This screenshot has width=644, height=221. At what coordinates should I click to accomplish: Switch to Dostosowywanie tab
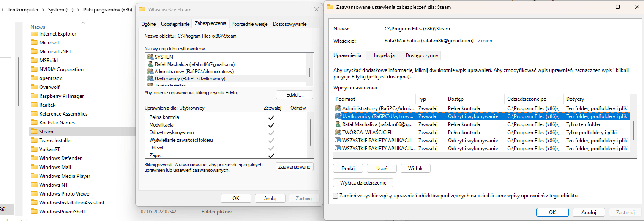click(289, 24)
